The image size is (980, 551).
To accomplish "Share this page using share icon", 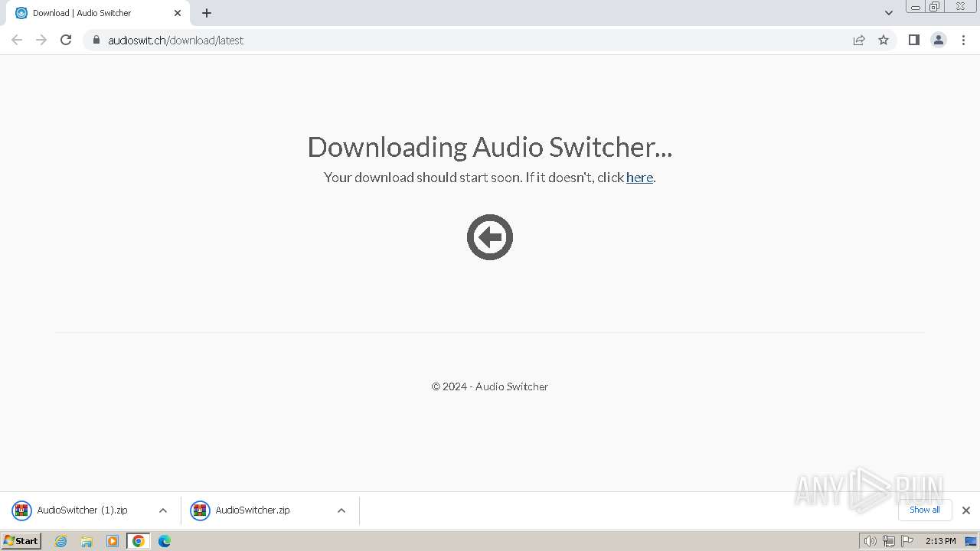I will [x=859, y=40].
